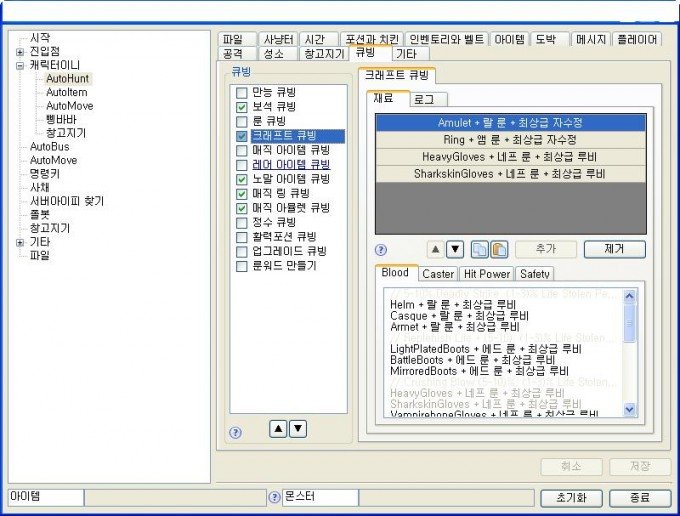Click the move-down arrow below the cubing list
This screenshot has width=680, height=516.
click(297, 428)
